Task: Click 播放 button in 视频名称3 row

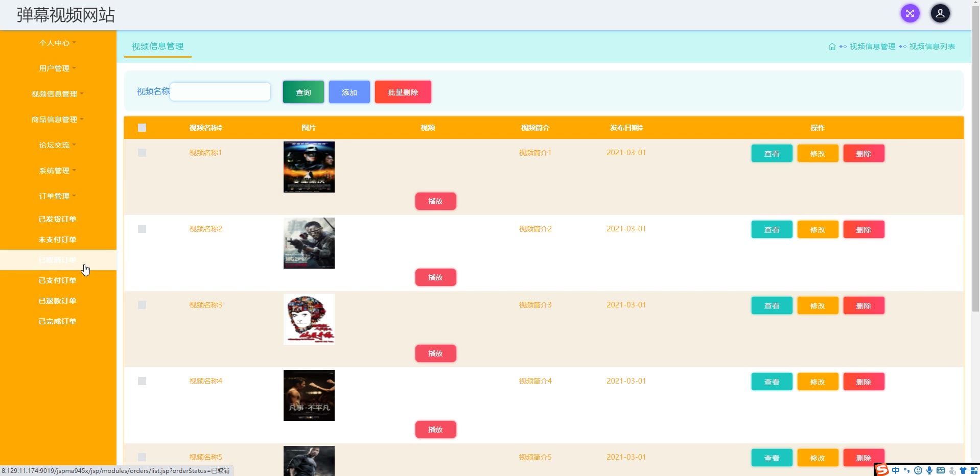Action: pos(435,353)
